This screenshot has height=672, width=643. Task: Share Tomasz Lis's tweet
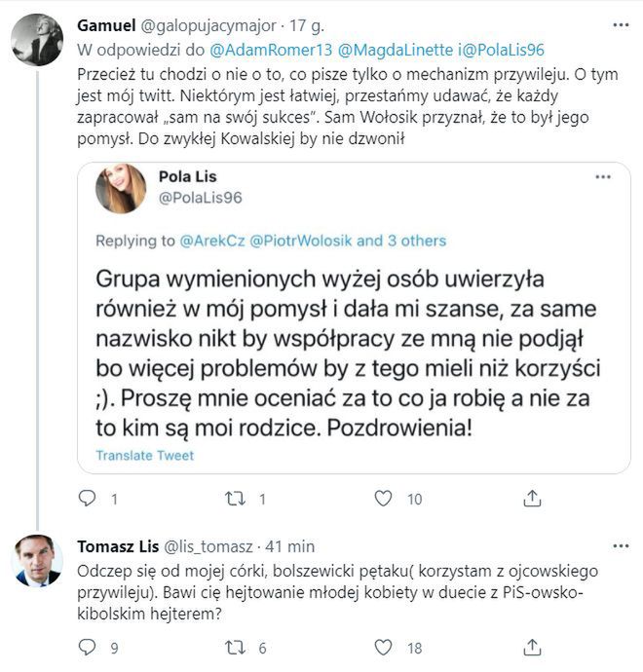click(x=531, y=648)
